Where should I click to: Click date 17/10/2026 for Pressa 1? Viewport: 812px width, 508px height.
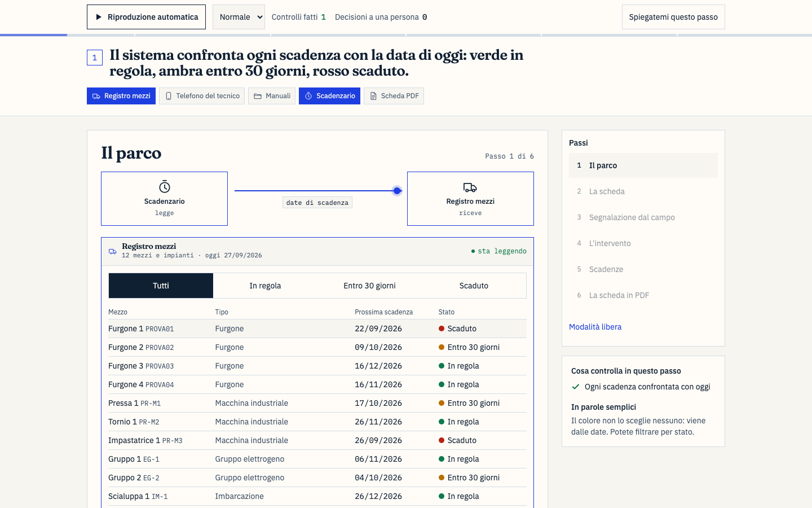click(x=378, y=403)
